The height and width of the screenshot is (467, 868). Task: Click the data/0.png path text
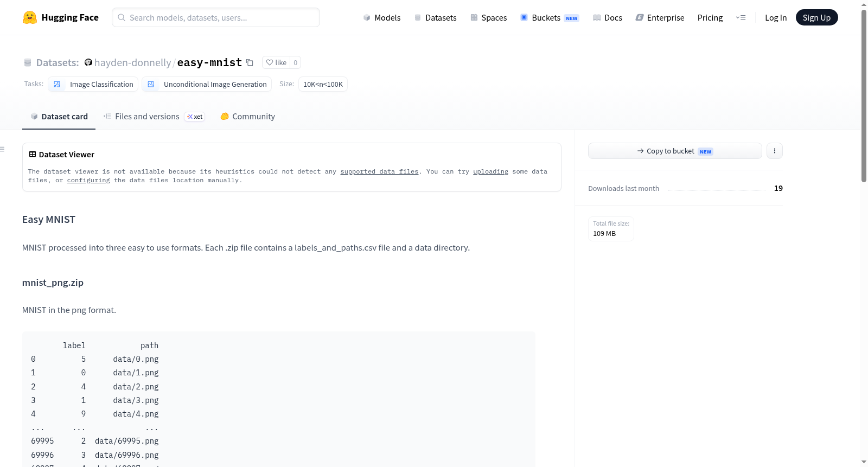(x=136, y=359)
